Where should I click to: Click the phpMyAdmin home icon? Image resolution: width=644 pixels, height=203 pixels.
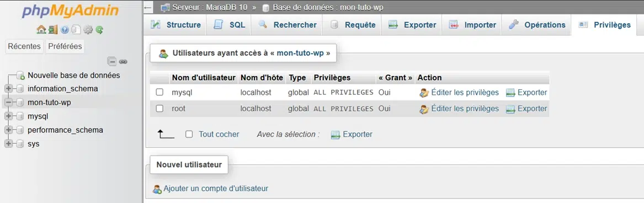pos(41,30)
